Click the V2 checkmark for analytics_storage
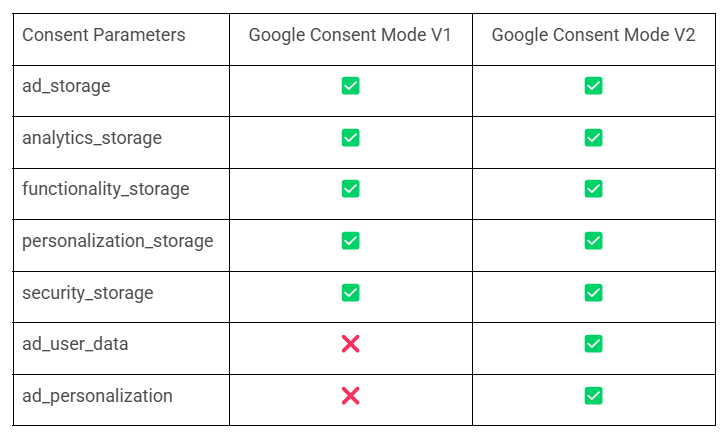The width and height of the screenshot is (727, 435). [x=593, y=137]
